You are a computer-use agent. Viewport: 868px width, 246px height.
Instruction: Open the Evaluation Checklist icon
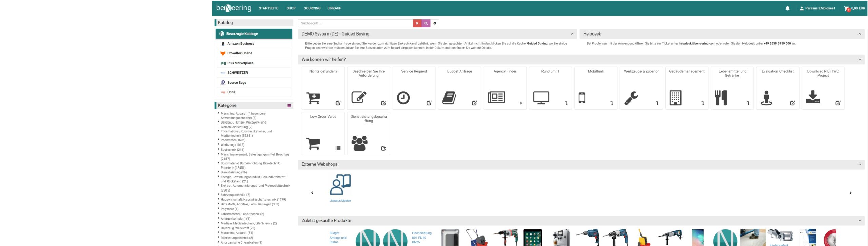pyautogui.click(x=766, y=98)
